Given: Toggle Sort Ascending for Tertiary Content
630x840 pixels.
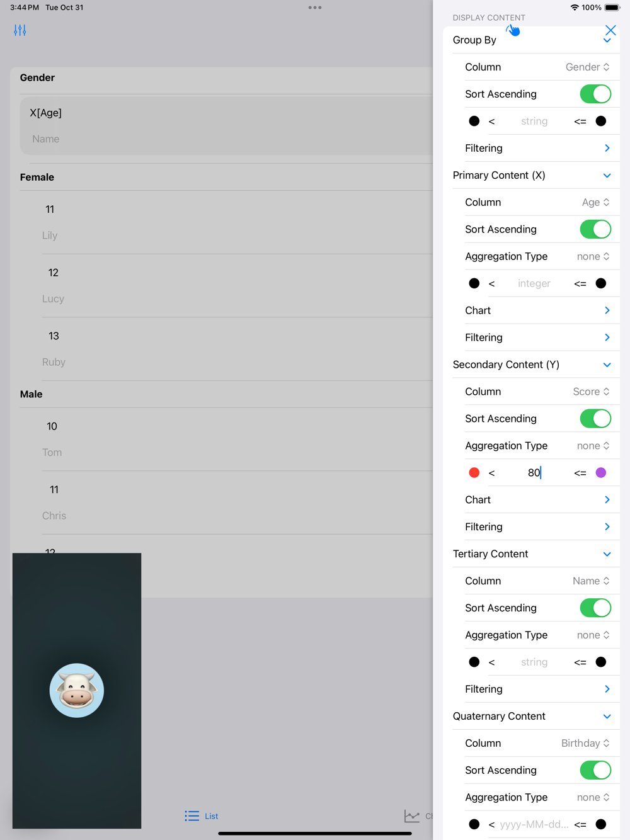Looking at the screenshot, I should tap(595, 608).
